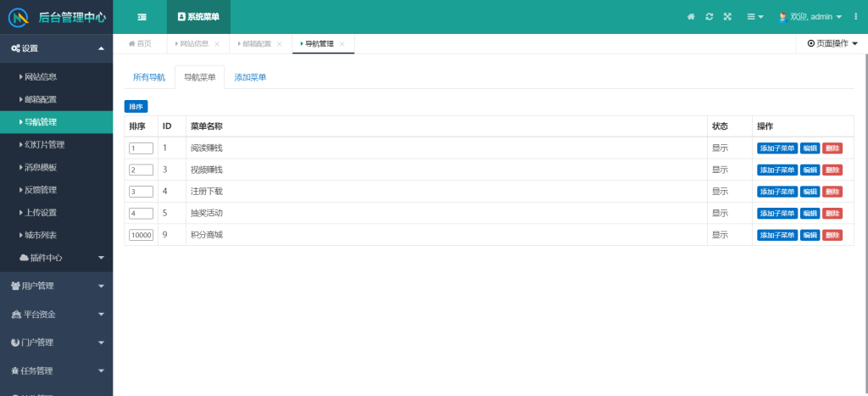Switch to the 添加菜单 tab
This screenshot has height=396, width=868.
click(x=250, y=77)
